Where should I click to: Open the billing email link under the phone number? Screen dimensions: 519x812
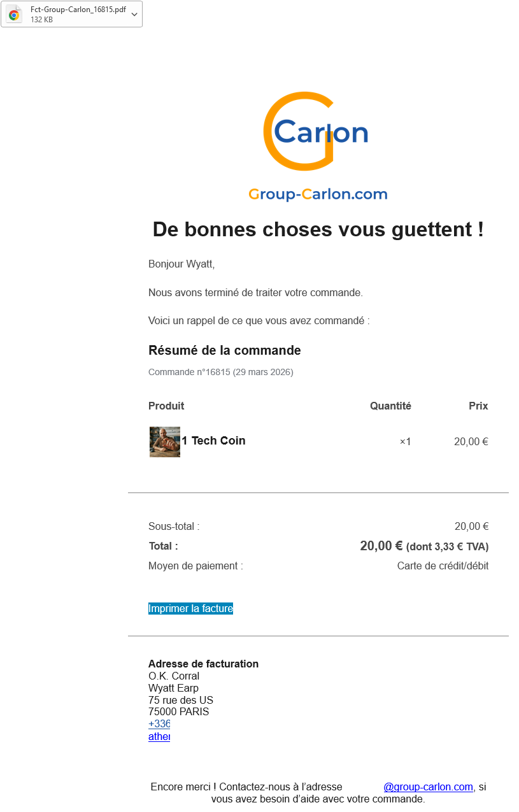point(159,737)
